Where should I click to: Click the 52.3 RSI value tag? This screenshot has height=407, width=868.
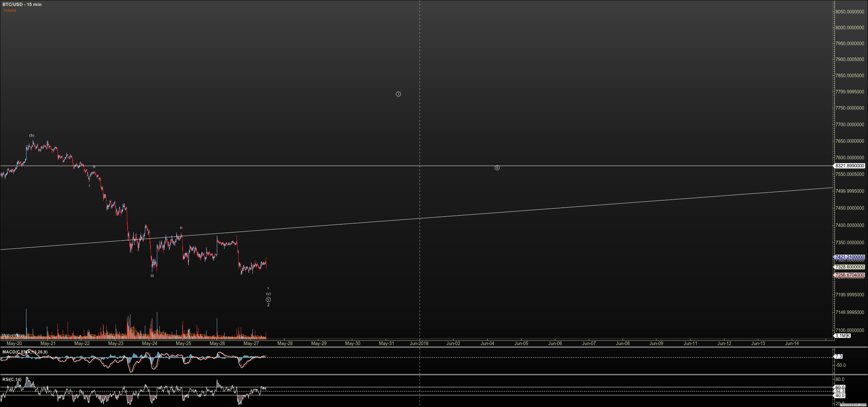840,390
